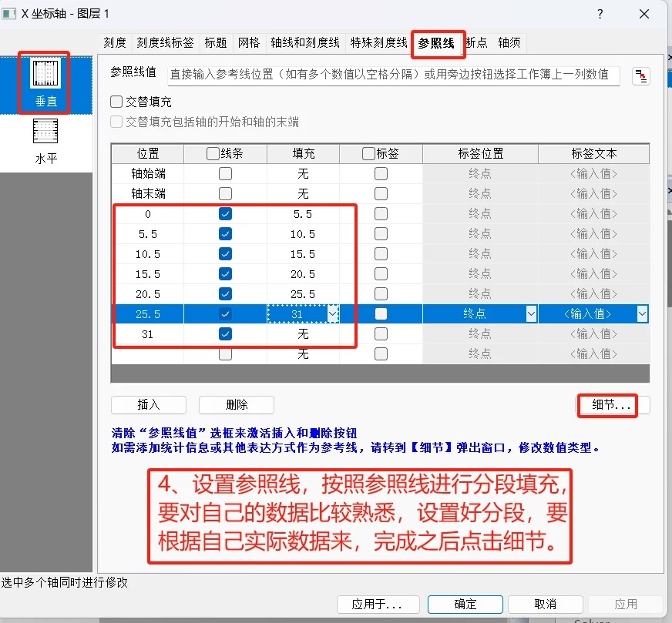Click the worksheet column selector icon
The height and width of the screenshot is (623, 672).
[640, 75]
